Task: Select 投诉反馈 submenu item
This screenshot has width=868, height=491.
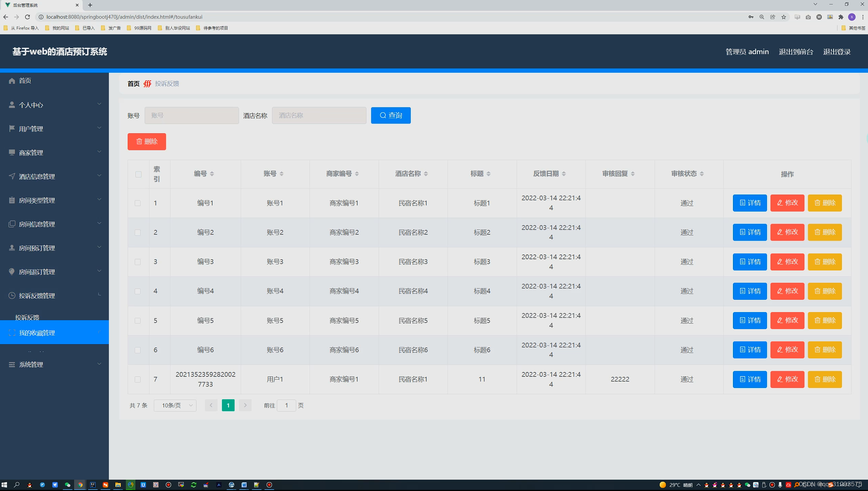Action: [27, 317]
